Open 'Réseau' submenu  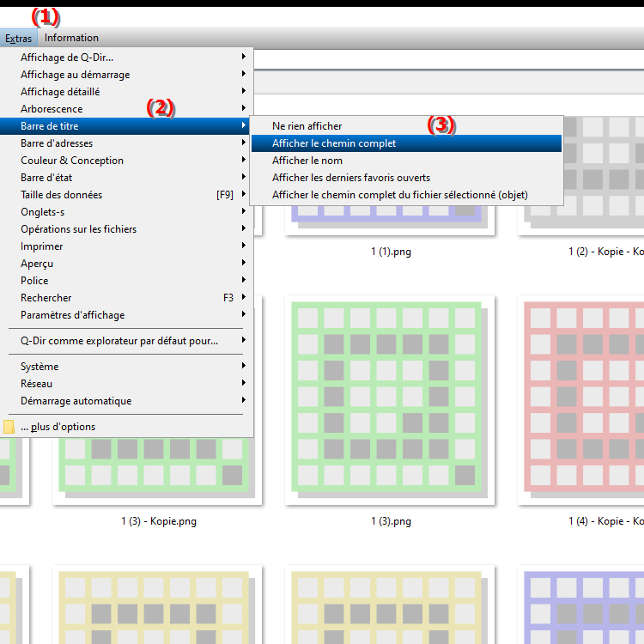tap(126, 384)
